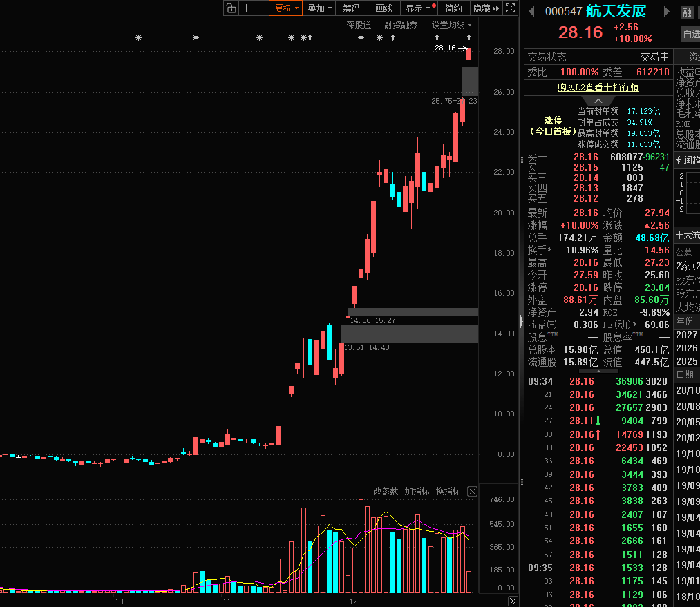Click 换指标 to switch indicator

click(x=448, y=492)
